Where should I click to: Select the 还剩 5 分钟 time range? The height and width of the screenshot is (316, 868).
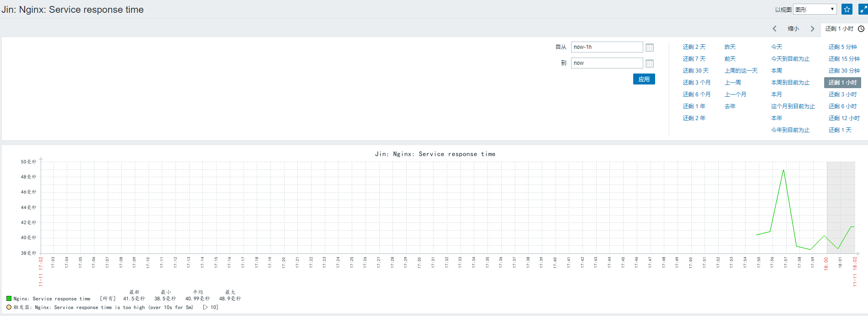842,47
